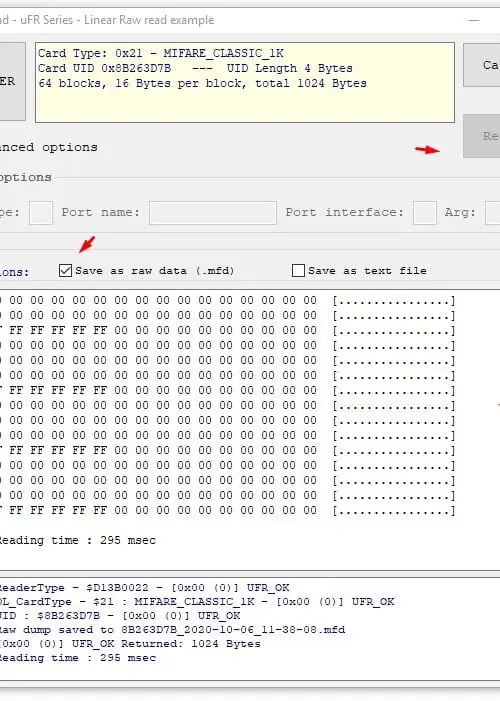
Task: Minimize the Linear Raw read example window
Action: (x=474, y=20)
